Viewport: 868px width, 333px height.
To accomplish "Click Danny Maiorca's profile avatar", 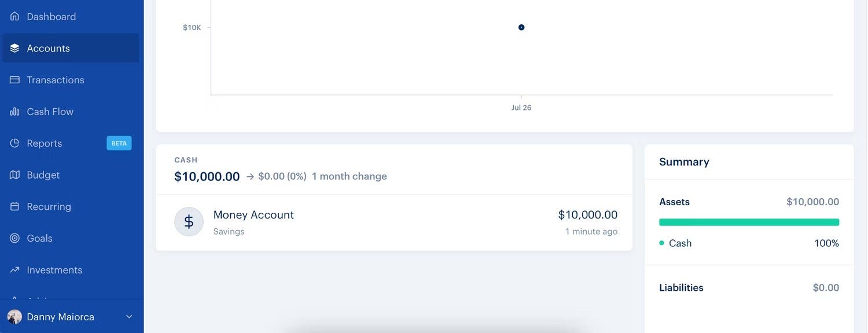I will (14, 317).
